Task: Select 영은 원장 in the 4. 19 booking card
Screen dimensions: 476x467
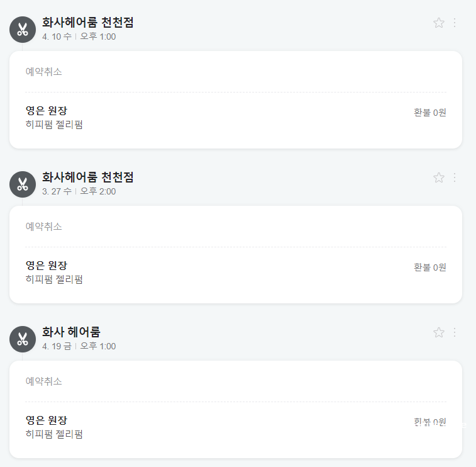Action: click(x=46, y=420)
